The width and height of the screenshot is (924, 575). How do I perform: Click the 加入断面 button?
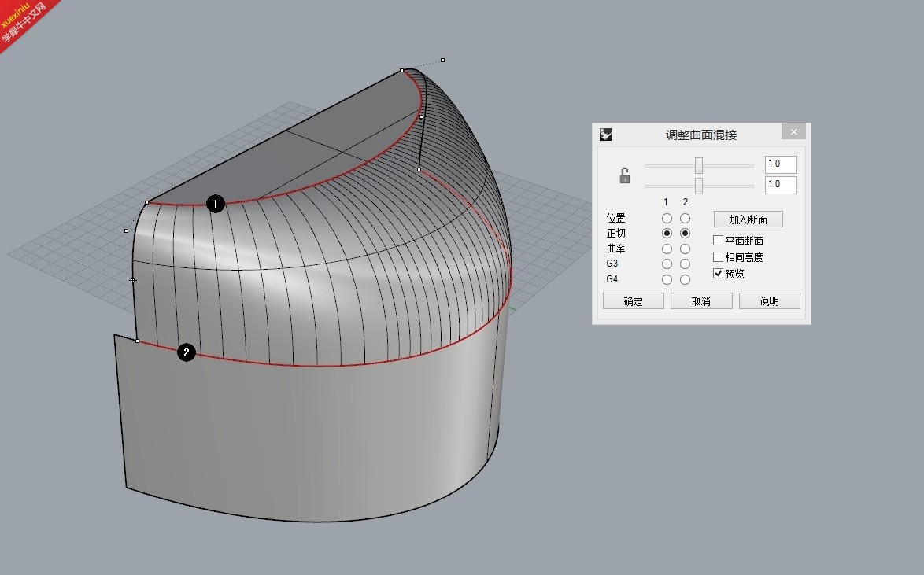click(x=748, y=219)
